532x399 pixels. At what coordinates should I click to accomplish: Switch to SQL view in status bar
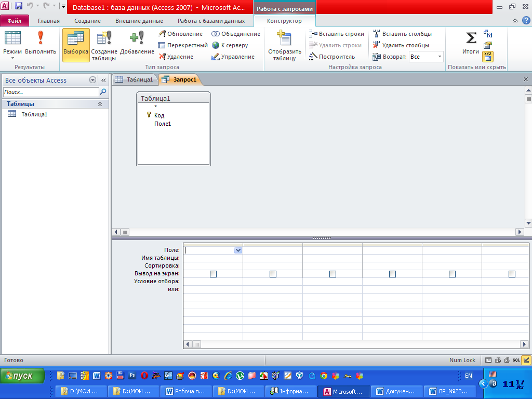516,361
